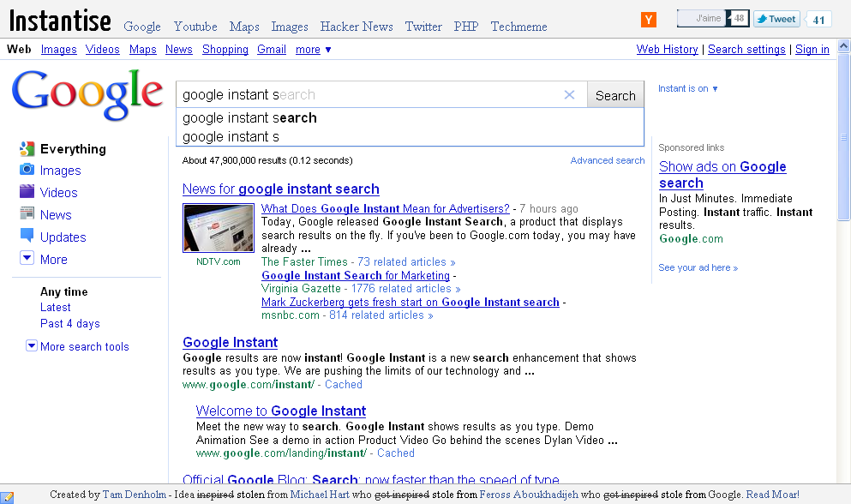
Task: Expand the more menu in top navigation
Action: (313, 50)
